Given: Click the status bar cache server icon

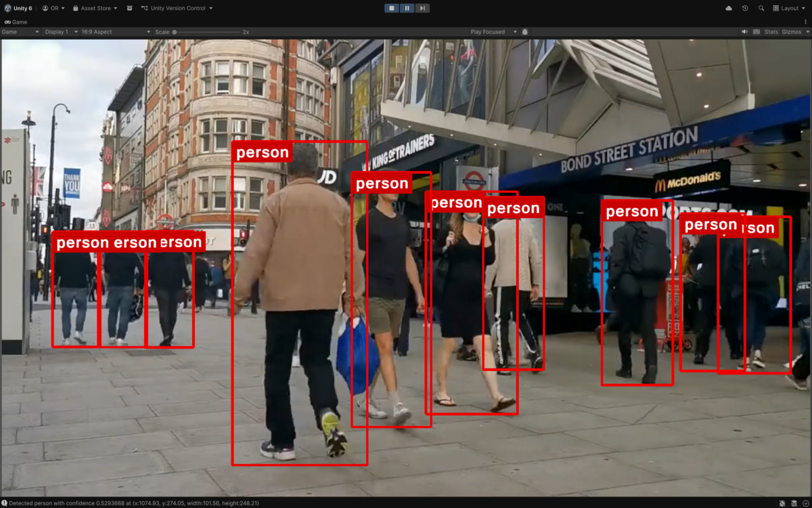Looking at the screenshot, I should pos(794,503).
